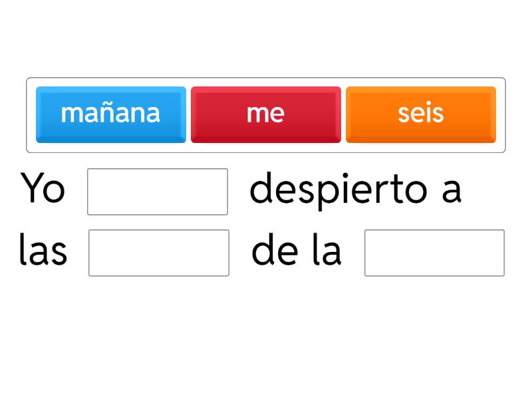
Task: Click the orange-colored answer tile
Action: (420, 114)
